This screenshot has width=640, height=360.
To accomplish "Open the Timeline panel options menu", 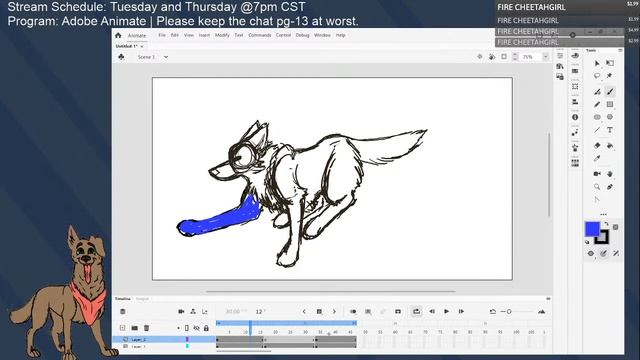I will [x=548, y=299].
